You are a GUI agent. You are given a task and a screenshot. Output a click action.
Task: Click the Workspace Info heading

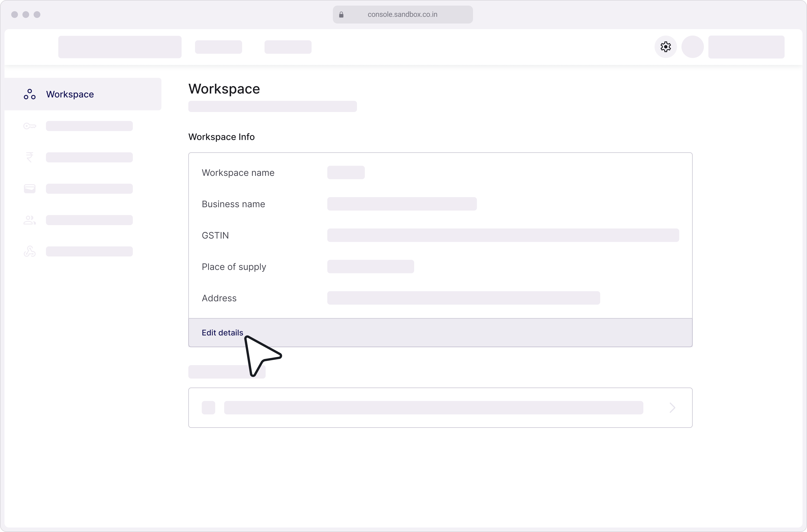pos(221,137)
